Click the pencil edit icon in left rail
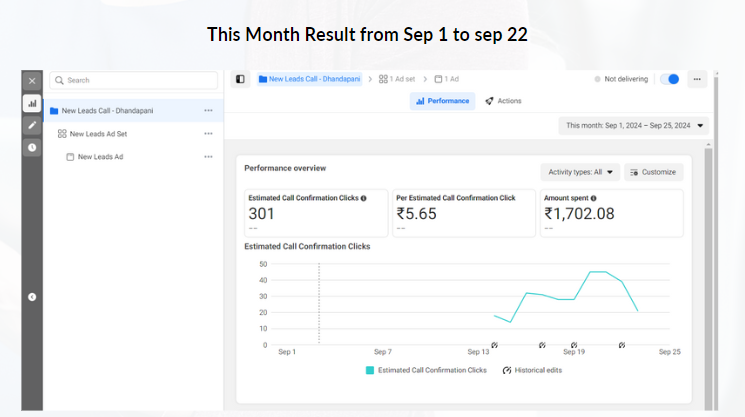 tap(32, 125)
